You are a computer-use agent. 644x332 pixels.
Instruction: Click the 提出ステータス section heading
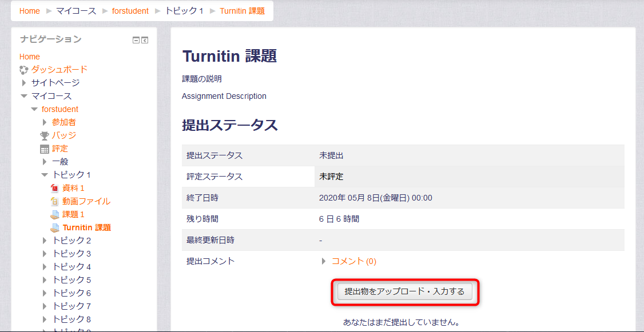pos(230,125)
